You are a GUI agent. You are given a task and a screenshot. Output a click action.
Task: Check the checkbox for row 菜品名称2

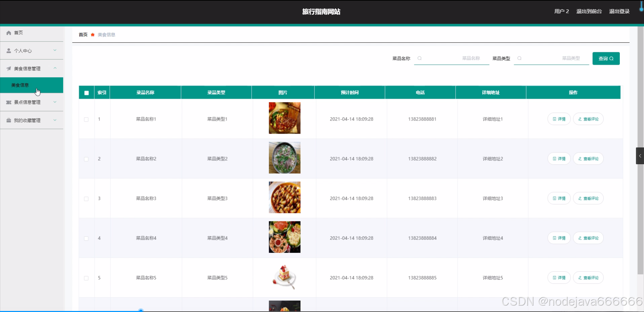86,159
